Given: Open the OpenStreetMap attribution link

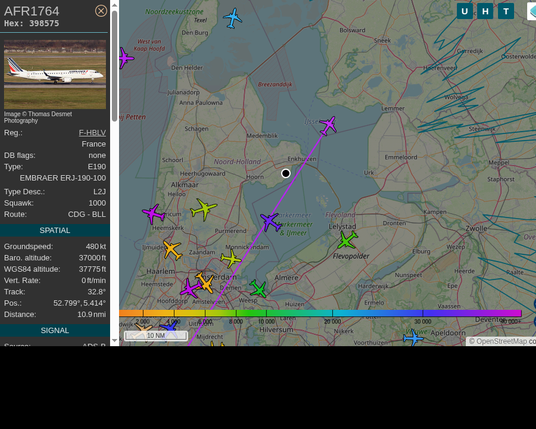Looking at the screenshot, I should coord(501,341).
